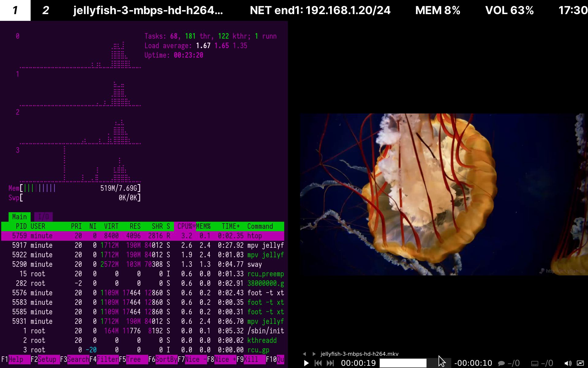Cycle subtitle track icon

click(x=535, y=363)
